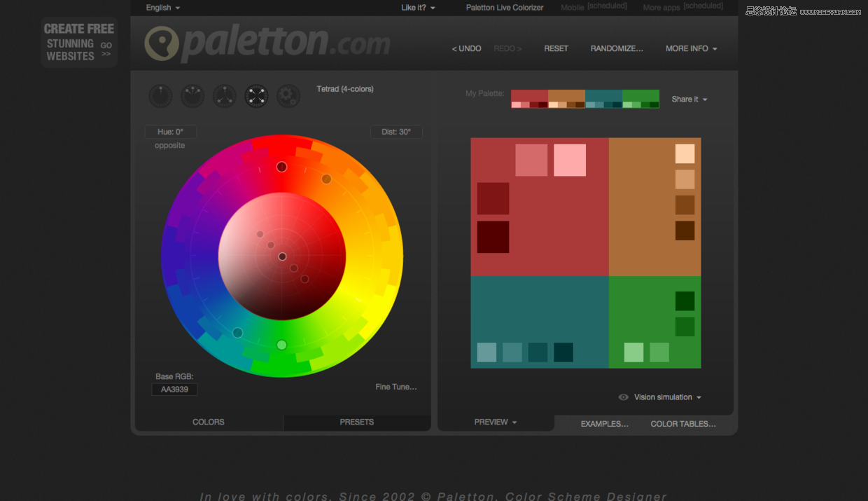Click the Undo button
The image size is (868, 501).
(467, 48)
